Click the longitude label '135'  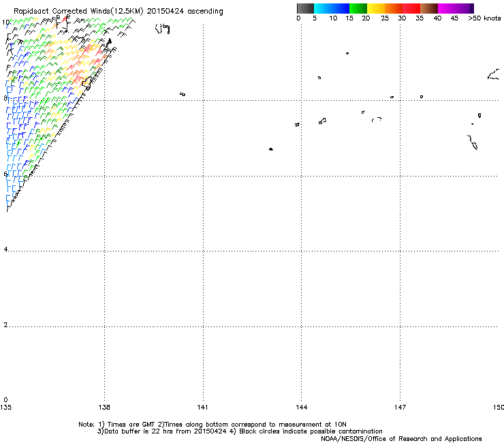click(x=5, y=408)
